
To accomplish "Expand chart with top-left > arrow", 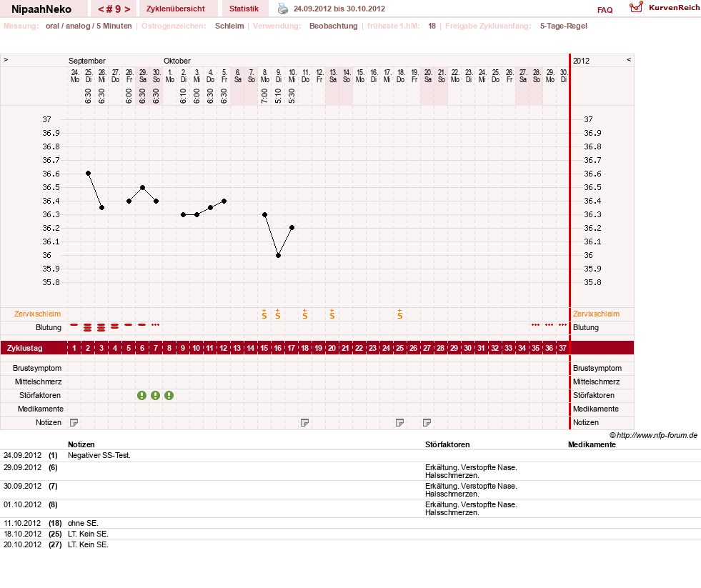I will [x=6, y=59].
